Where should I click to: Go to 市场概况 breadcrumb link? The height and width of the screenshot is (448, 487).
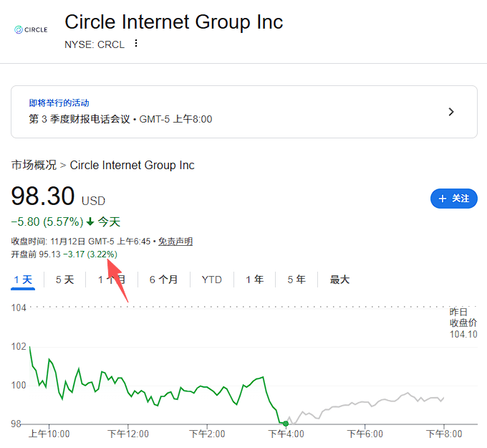coord(34,165)
